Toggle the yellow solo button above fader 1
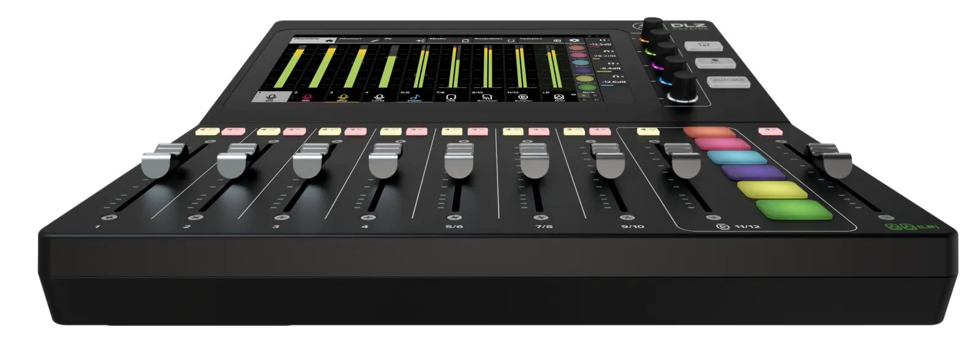 [x=206, y=131]
